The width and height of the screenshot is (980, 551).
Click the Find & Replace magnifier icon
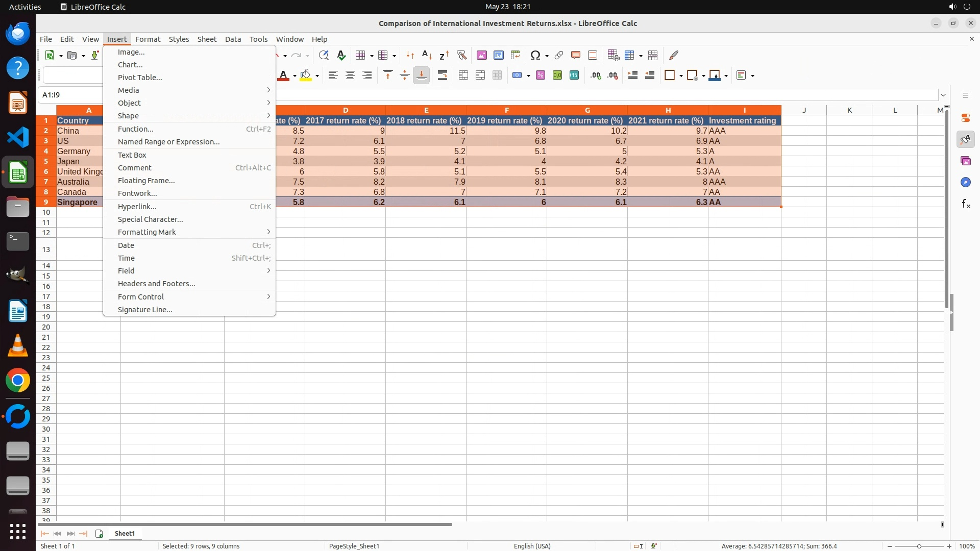coord(323,55)
